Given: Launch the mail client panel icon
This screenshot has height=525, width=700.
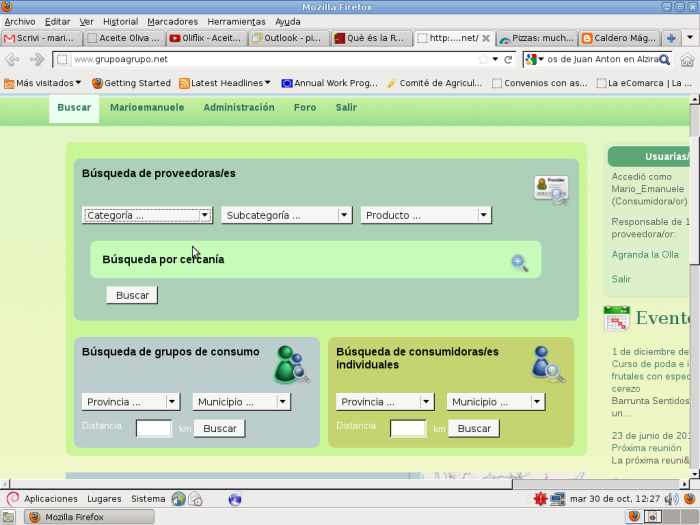Looking at the screenshot, I should coord(196,499).
